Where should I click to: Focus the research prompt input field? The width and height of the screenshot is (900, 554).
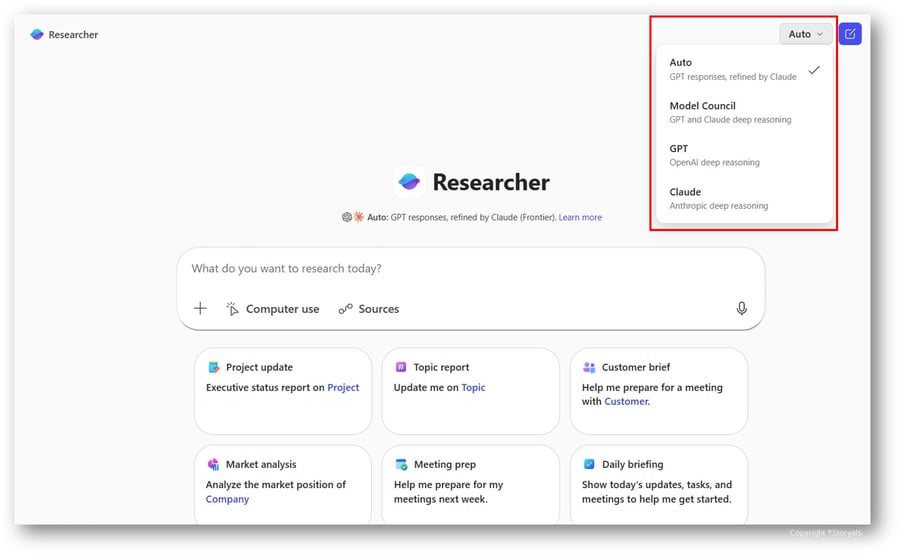pyautogui.click(x=471, y=269)
